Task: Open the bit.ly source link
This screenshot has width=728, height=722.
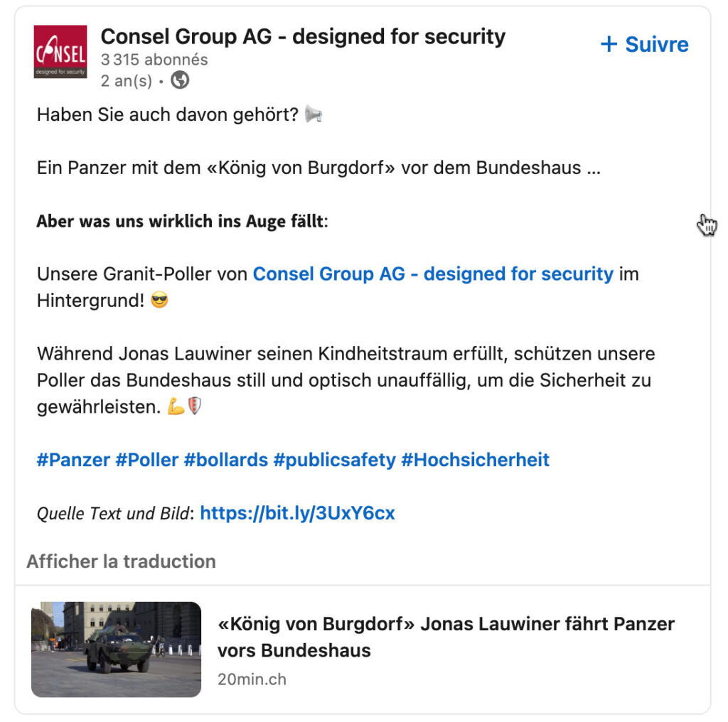Action: click(x=297, y=513)
